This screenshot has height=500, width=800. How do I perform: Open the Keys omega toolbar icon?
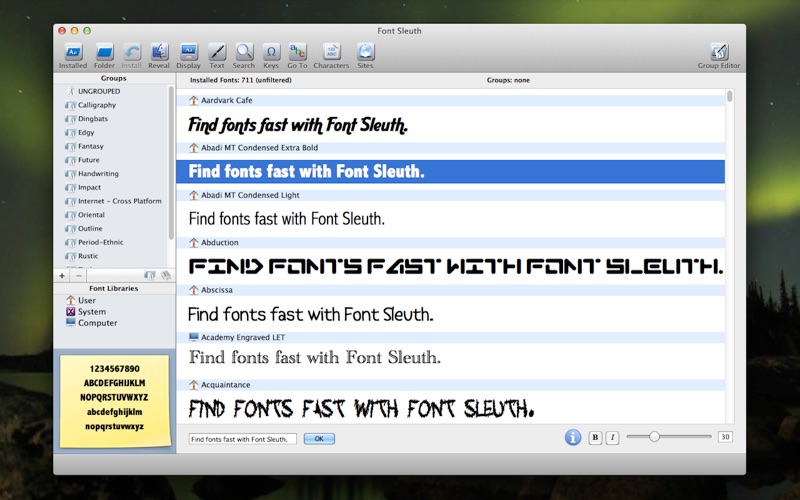click(x=271, y=53)
